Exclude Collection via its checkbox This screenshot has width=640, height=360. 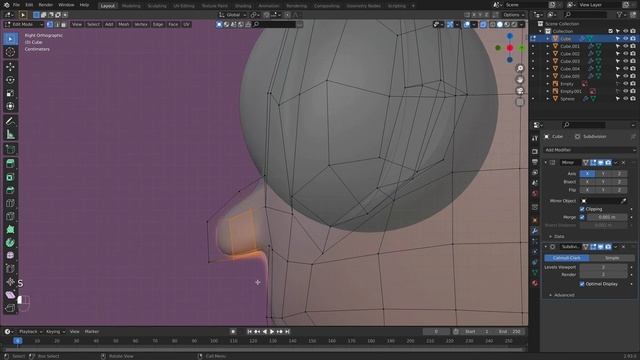[x=611, y=31]
